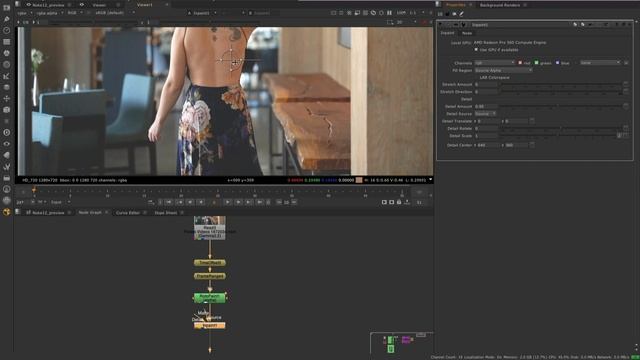Click the pencil icon in Properties toolbar
Image resolution: width=640 pixels, height=360 pixels.
[x=462, y=14]
